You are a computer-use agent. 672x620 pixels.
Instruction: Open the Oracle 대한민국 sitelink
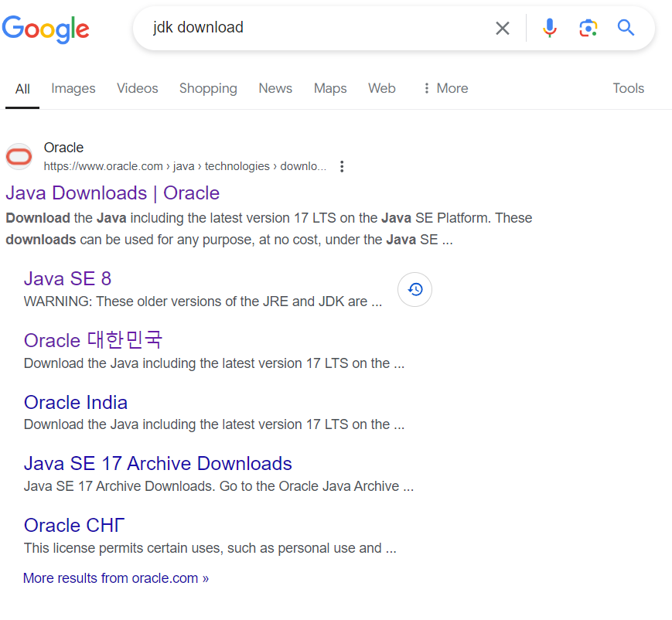93,340
